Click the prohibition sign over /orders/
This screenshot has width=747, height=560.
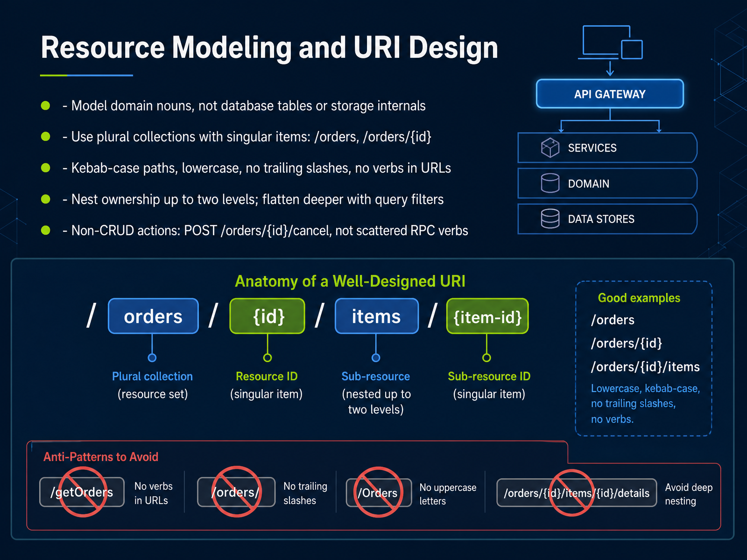[237, 491]
